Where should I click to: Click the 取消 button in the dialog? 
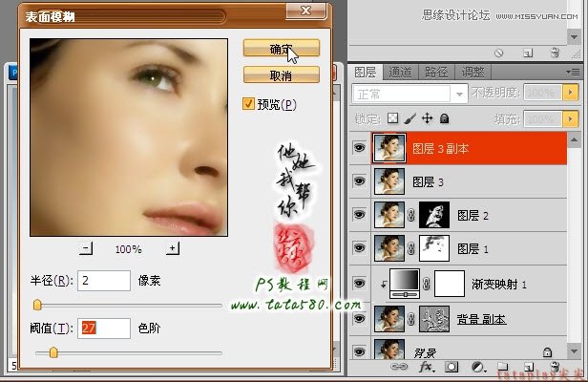(x=282, y=74)
